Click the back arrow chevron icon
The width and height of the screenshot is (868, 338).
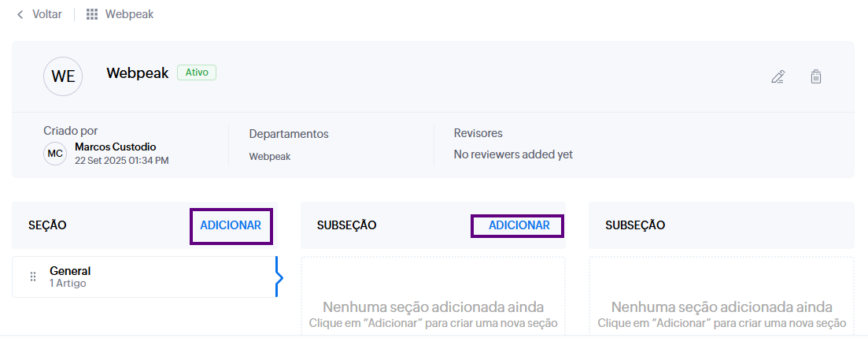[x=20, y=14]
